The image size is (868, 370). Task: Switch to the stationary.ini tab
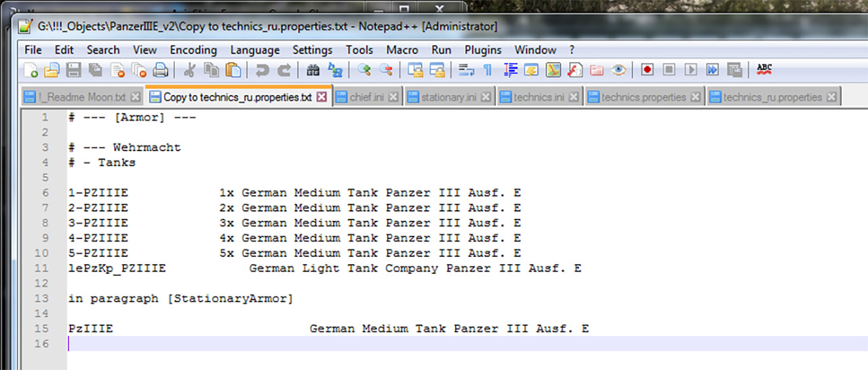[449, 97]
